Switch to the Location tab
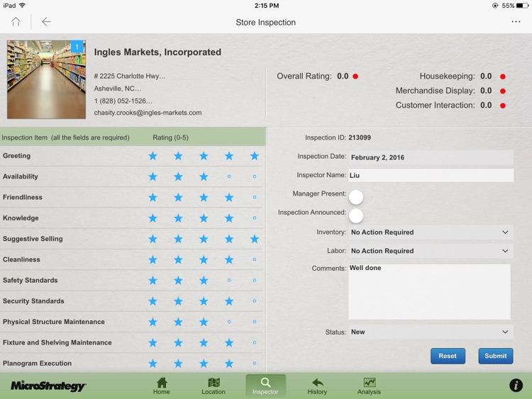The image size is (532, 399). pos(214,386)
